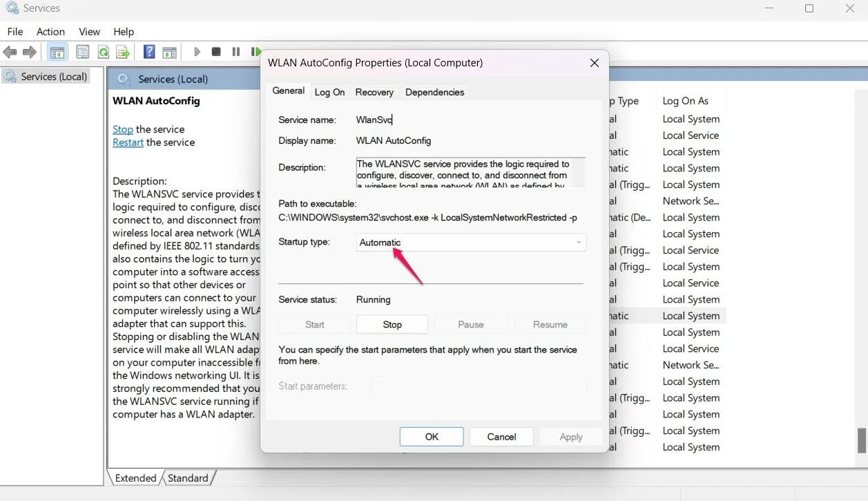Toggle the Show/Hide Action Pane icon
Image resolution: width=868 pixels, height=501 pixels.
click(169, 52)
